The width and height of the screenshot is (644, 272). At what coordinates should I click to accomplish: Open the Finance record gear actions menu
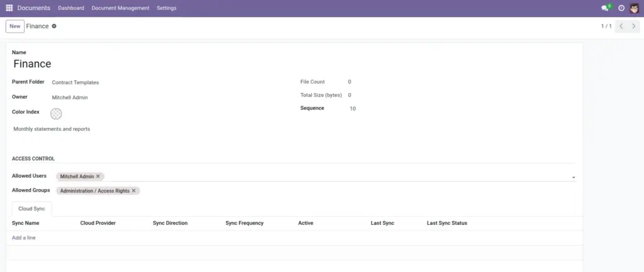pyautogui.click(x=54, y=26)
